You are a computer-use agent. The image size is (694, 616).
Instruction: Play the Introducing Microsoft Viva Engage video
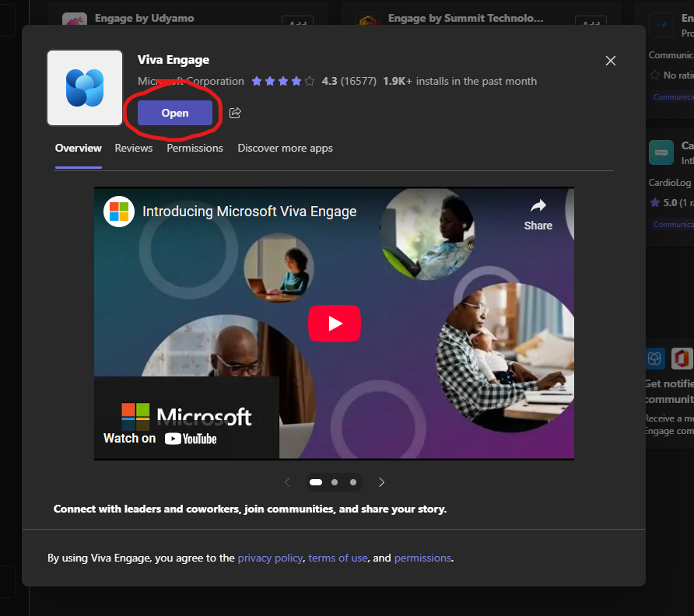(335, 324)
